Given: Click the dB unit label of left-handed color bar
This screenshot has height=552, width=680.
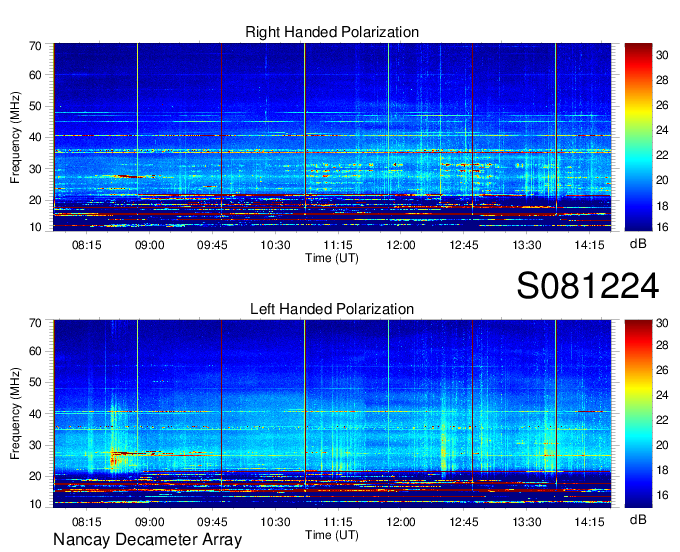Looking at the screenshot, I should (x=638, y=519).
